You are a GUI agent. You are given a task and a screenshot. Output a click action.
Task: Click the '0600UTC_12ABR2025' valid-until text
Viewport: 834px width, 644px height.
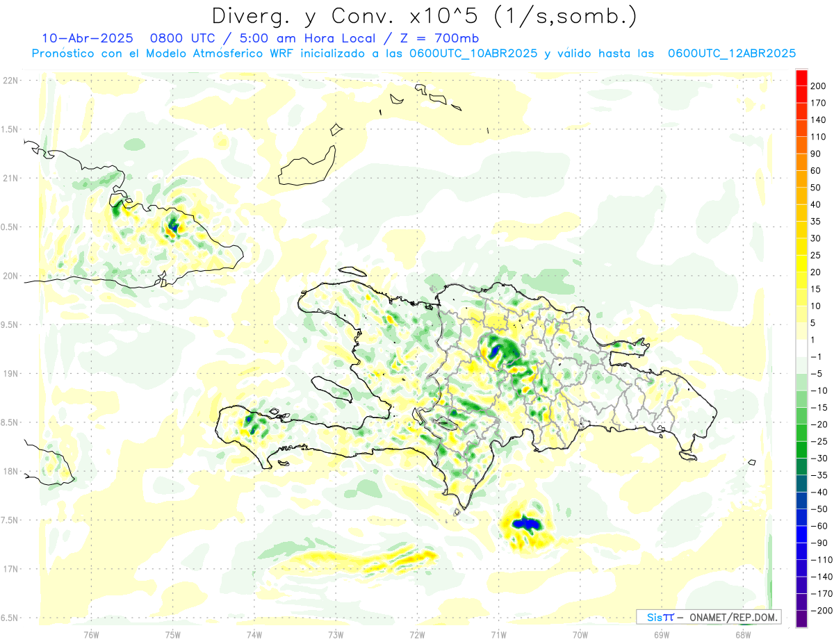[731, 53]
